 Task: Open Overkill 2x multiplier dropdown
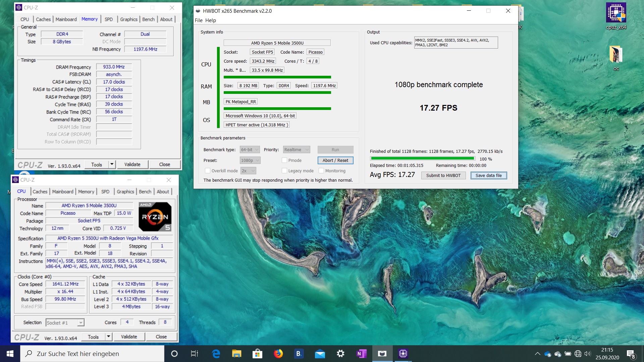(x=249, y=171)
